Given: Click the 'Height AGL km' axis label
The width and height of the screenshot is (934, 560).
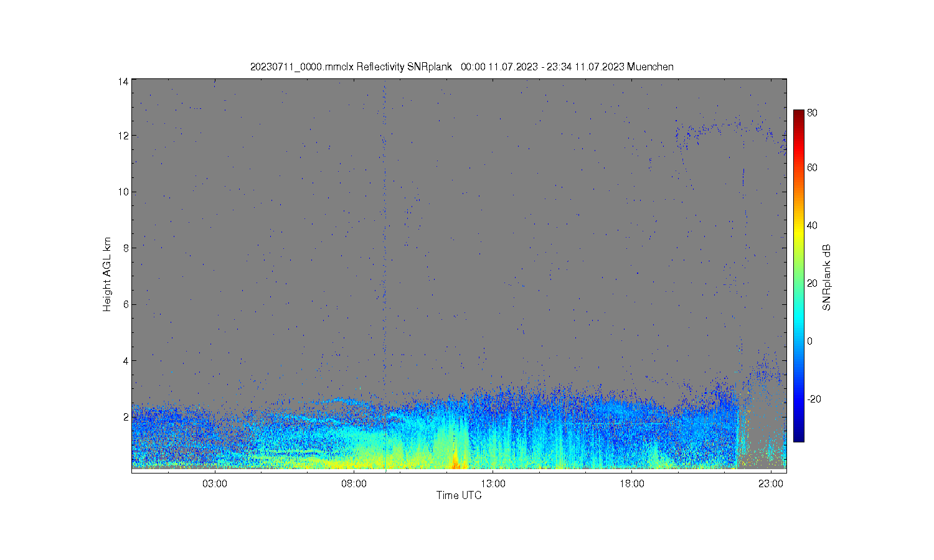Looking at the screenshot, I should pyautogui.click(x=107, y=274).
